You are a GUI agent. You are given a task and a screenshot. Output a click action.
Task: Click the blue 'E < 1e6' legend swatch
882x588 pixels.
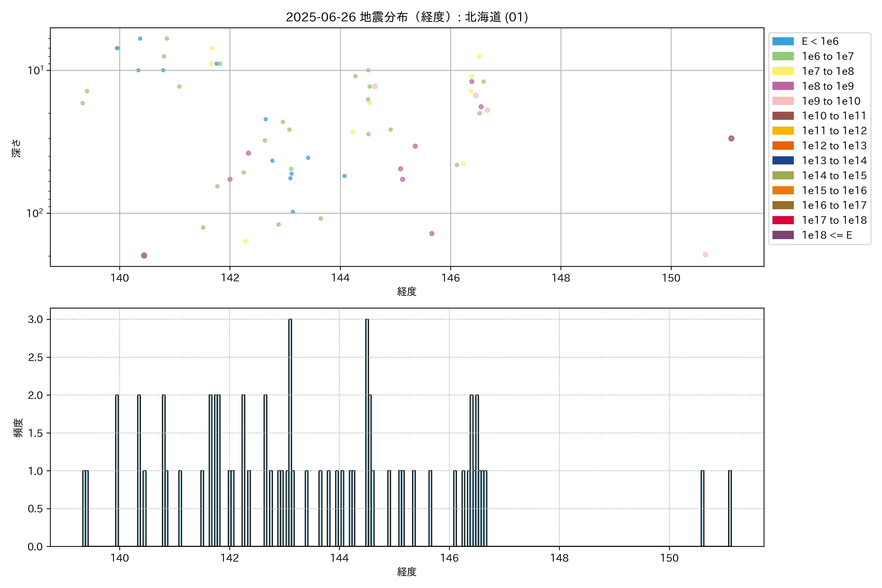(x=783, y=41)
